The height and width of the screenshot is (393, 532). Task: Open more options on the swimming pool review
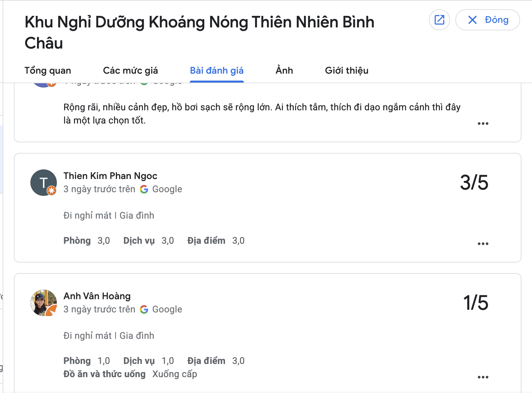coord(483,124)
